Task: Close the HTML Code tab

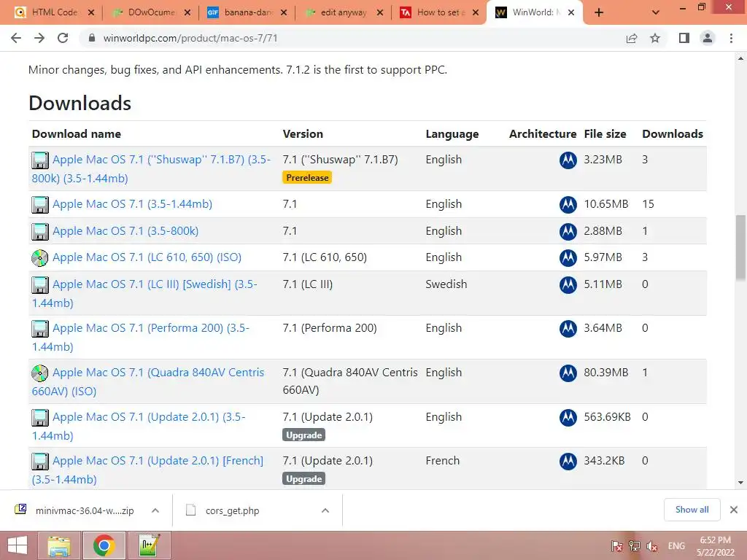Action: click(x=91, y=12)
